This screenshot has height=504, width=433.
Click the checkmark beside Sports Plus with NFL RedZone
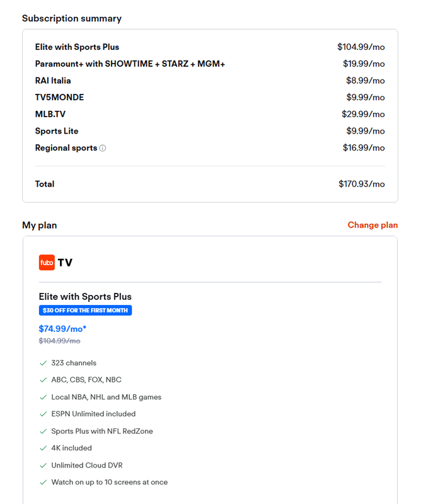(x=43, y=431)
